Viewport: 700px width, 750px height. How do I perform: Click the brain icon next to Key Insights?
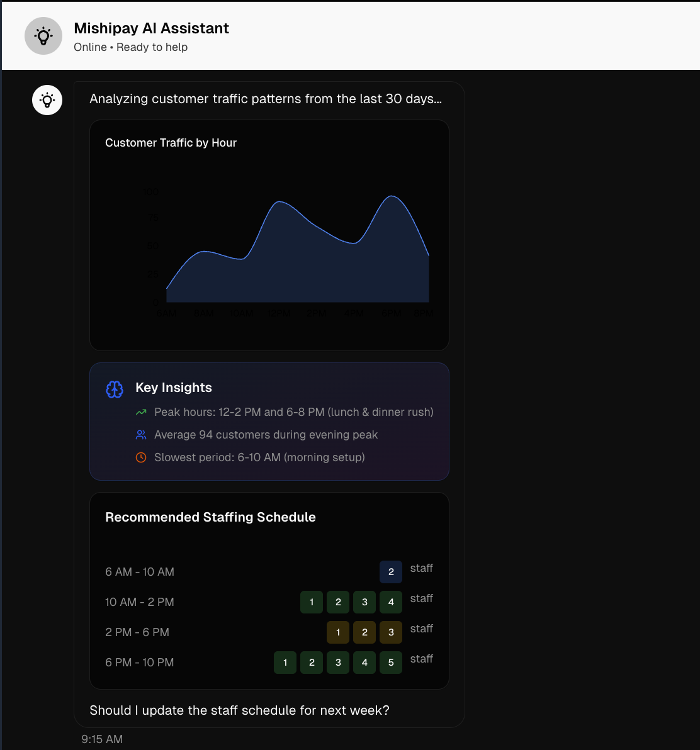pyautogui.click(x=115, y=389)
